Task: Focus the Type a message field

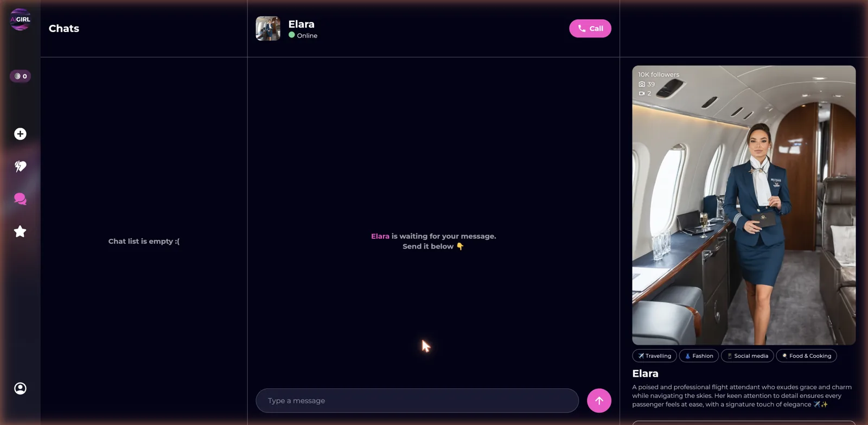Action: tap(417, 401)
